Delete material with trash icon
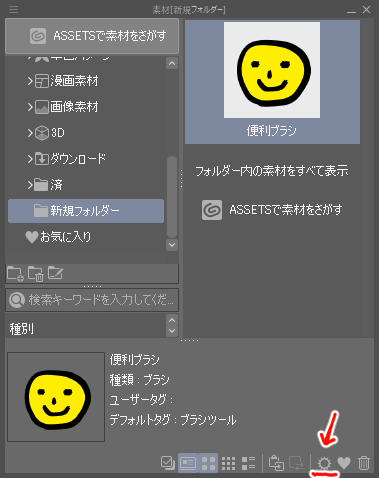Screen dimensions: 379x478 click(364, 463)
